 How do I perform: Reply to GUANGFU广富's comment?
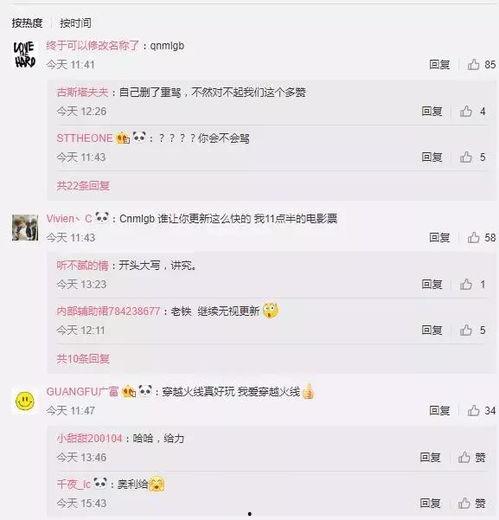coord(439,410)
